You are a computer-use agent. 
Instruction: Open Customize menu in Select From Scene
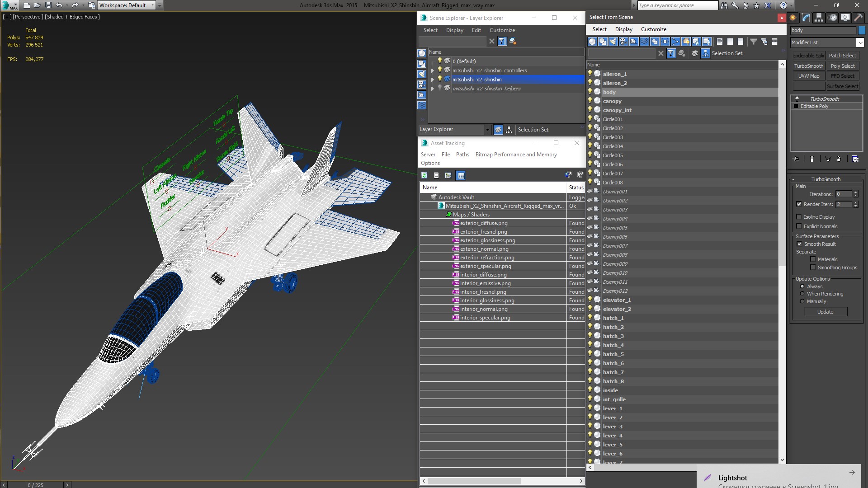point(653,29)
